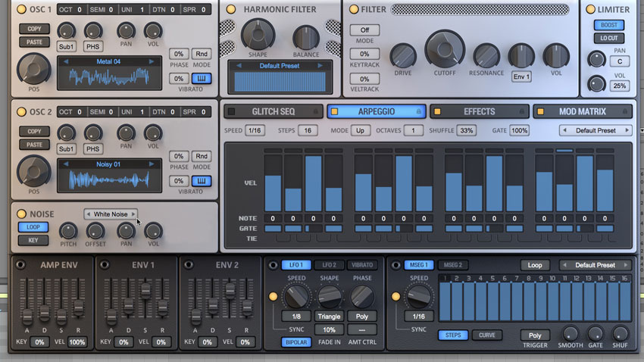Click OSC 2 vibrato keyboard icon button
This screenshot has width=644, height=362.
pyautogui.click(x=202, y=181)
